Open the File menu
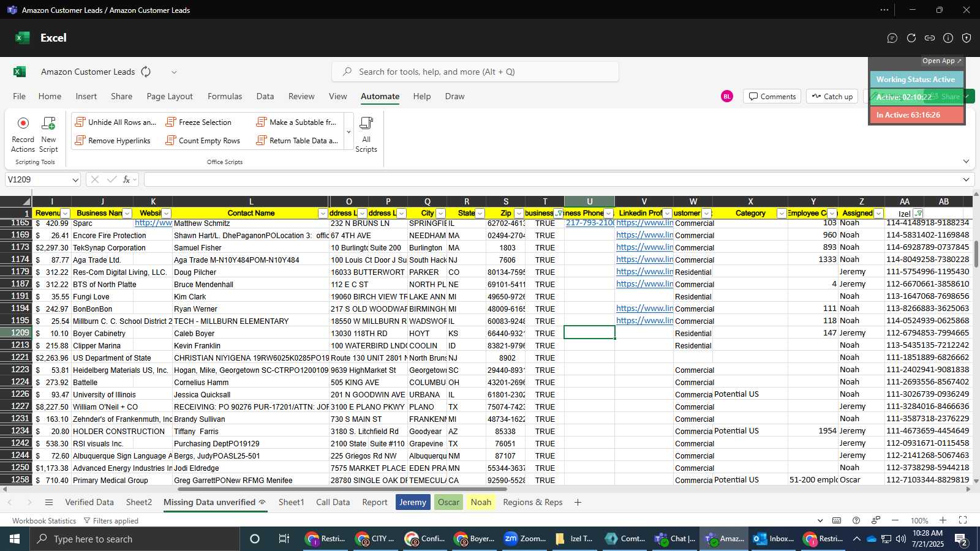Screen dimensions: 980x551 20,96
